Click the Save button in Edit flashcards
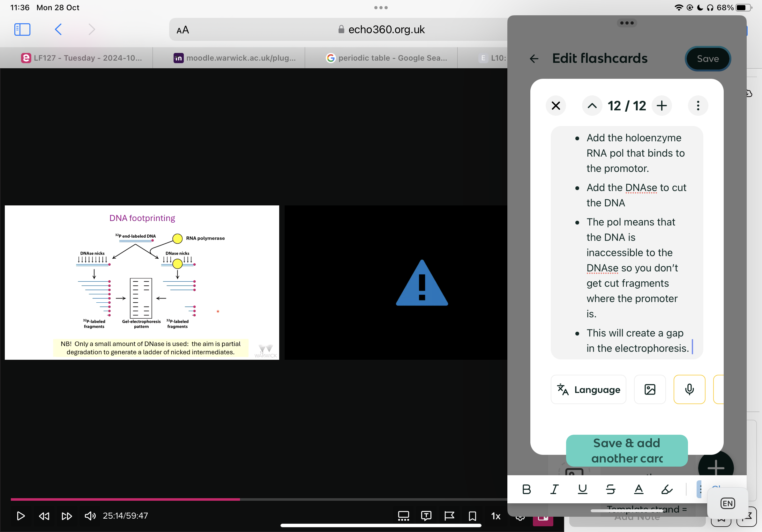Viewport: 762px width, 532px height. point(707,59)
